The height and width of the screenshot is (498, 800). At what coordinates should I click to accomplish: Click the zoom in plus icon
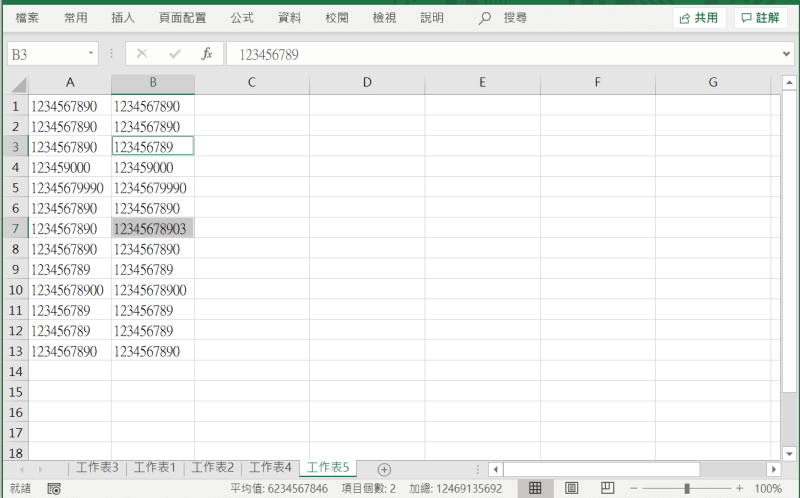(x=740, y=488)
